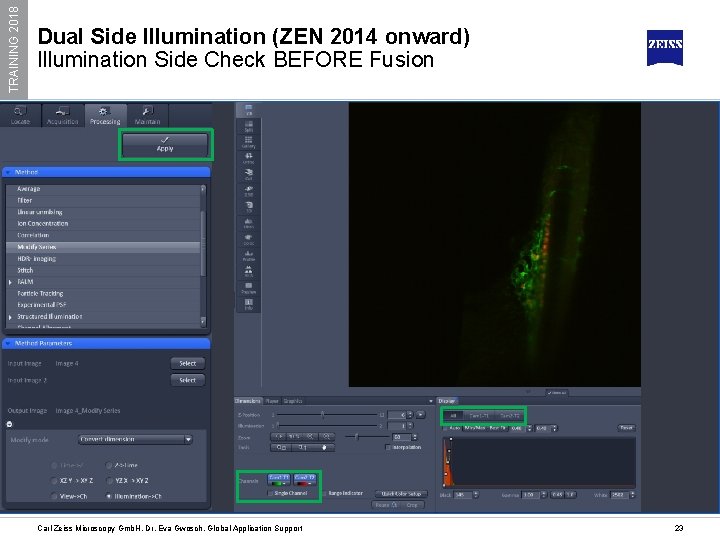This screenshot has height=540, width=720.
Task: Collapse the Method Parameters panel header
Action: tap(106, 343)
